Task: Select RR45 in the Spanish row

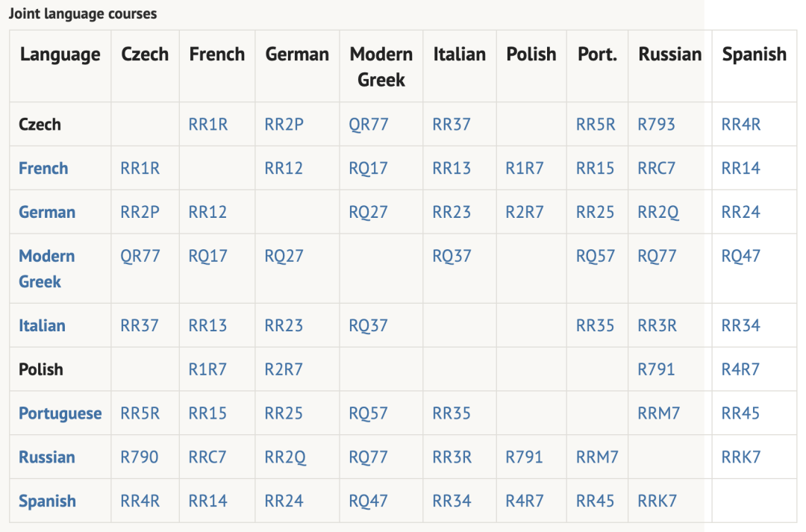Action: coord(595,501)
